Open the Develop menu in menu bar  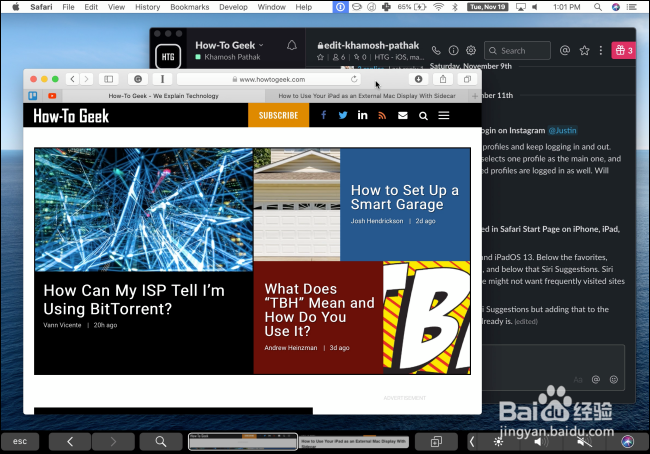(x=233, y=7)
